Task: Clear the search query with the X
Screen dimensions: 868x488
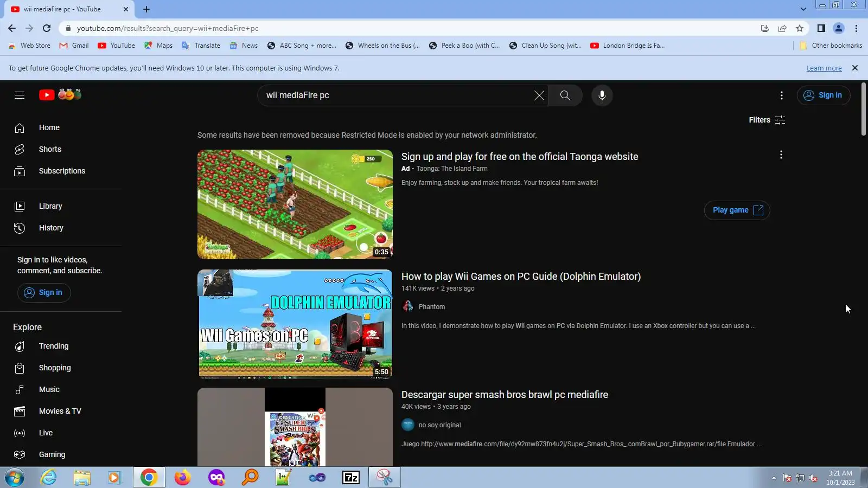Action: pos(539,95)
